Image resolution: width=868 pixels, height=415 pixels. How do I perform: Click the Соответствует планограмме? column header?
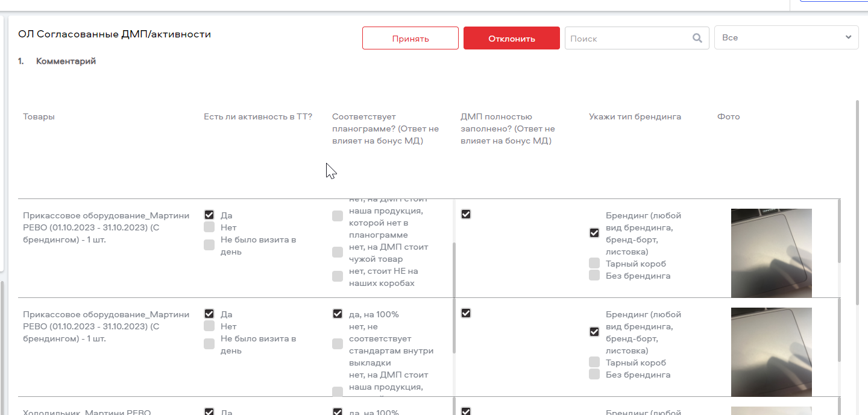coord(386,128)
